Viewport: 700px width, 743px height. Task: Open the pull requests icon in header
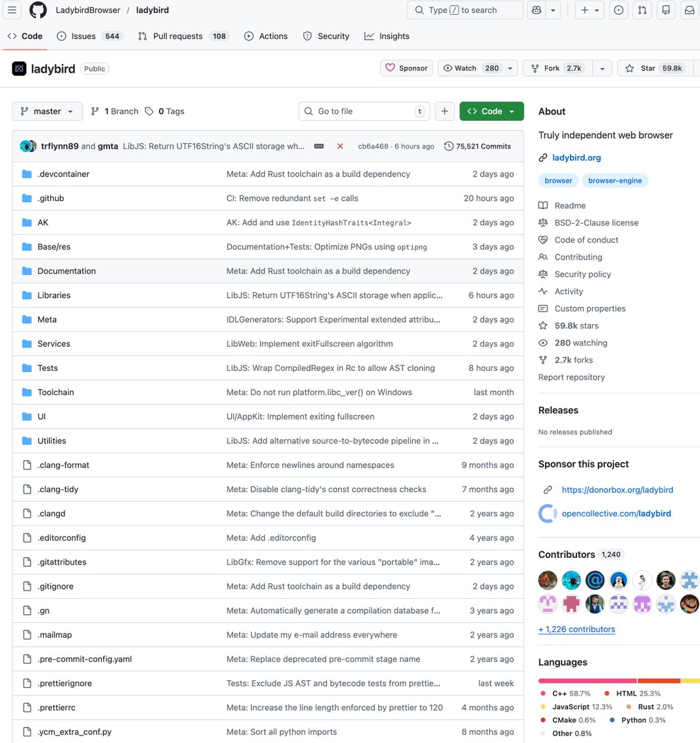[x=642, y=10]
